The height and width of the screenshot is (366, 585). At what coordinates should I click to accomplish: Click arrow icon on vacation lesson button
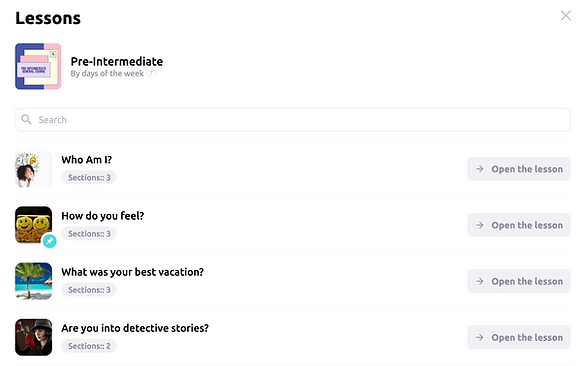click(480, 281)
